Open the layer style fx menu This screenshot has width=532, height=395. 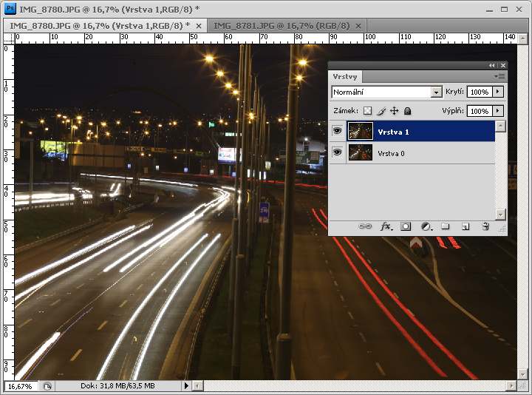[x=386, y=226]
